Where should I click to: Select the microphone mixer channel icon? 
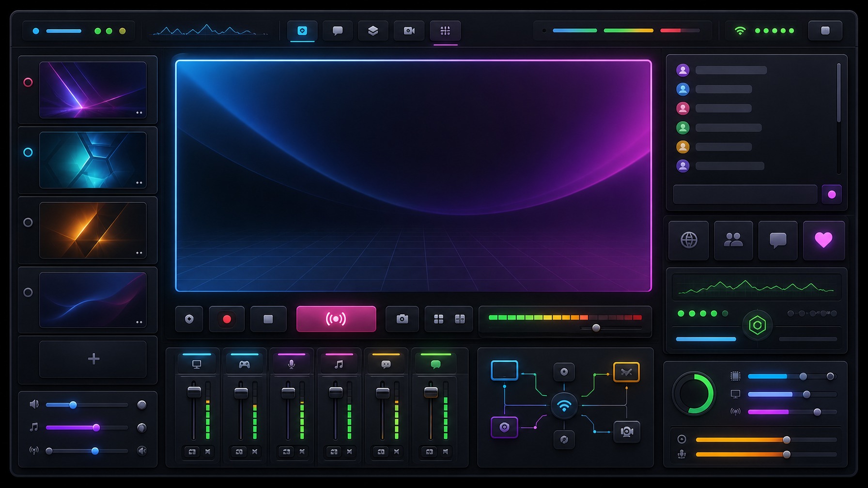(291, 365)
